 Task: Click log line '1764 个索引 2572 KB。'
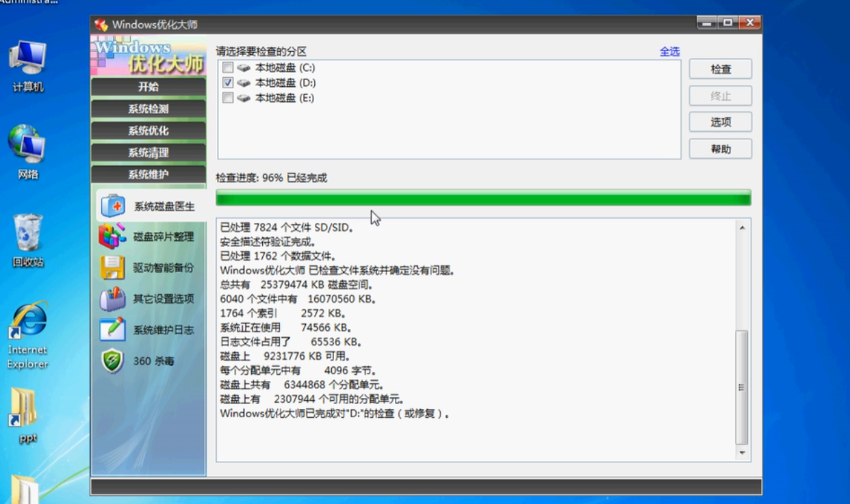[284, 313]
